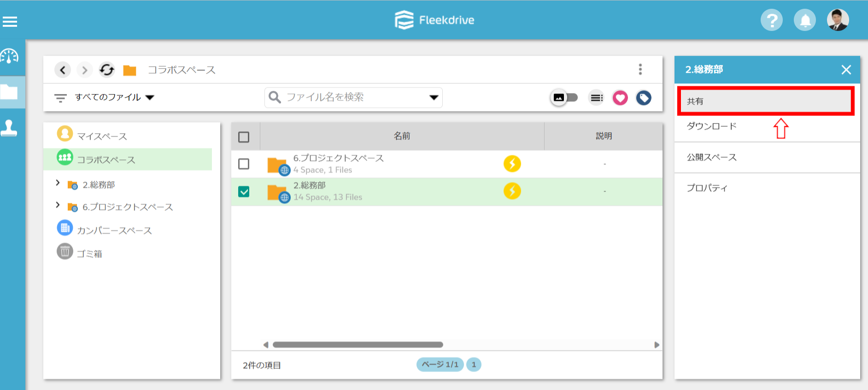This screenshot has width=868, height=390.
Task: Open the dashboard gauge icon in sidebar
Action: pyautogui.click(x=9, y=56)
